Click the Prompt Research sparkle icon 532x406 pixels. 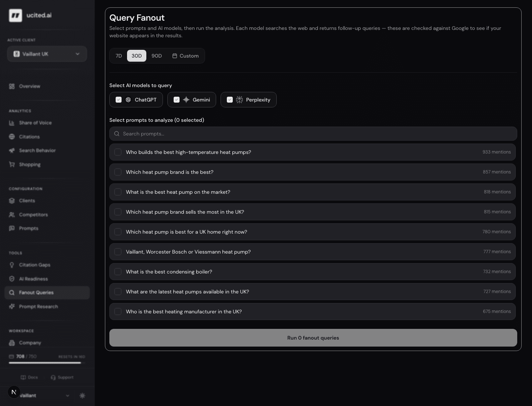(x=12, y=307)
